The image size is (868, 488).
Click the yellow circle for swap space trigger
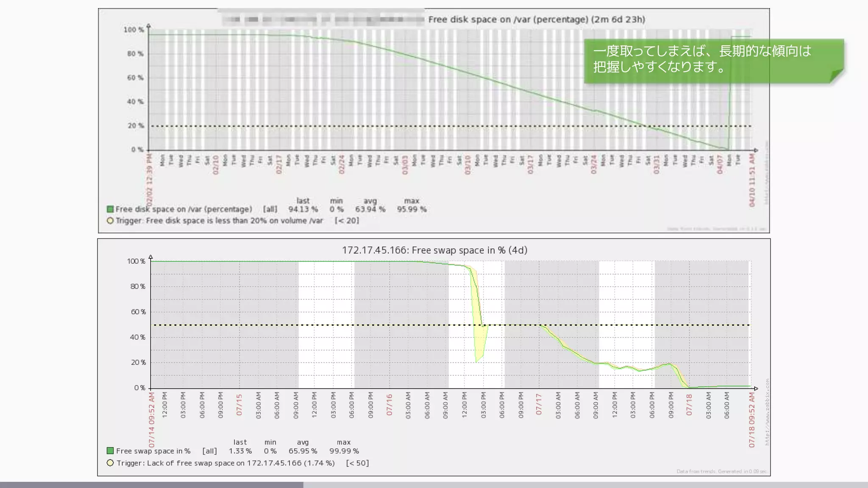(x=110, y=463)
